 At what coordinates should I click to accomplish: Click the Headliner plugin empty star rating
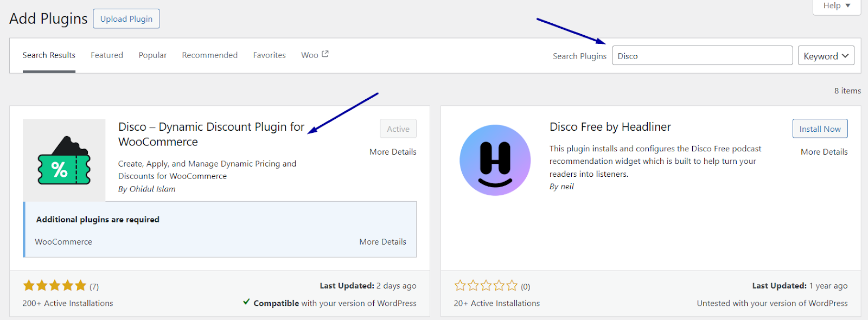tap(486, 286)
